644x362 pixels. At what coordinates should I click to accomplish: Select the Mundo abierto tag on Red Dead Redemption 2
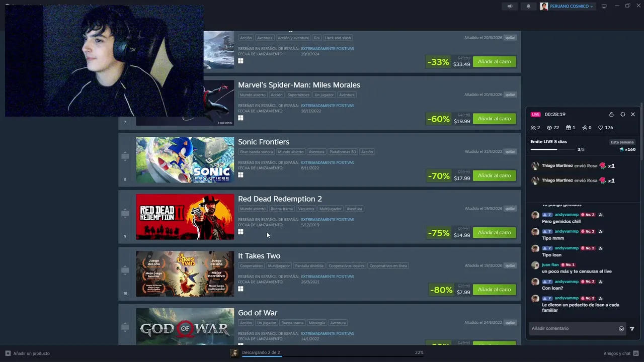click(x=253, y=209)
